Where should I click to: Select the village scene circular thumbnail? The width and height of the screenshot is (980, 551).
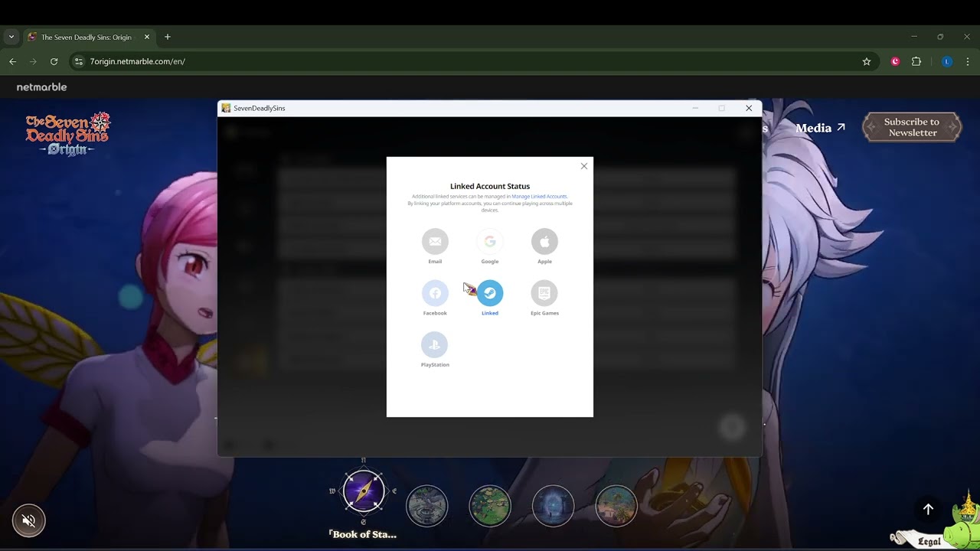pos(616,506)
